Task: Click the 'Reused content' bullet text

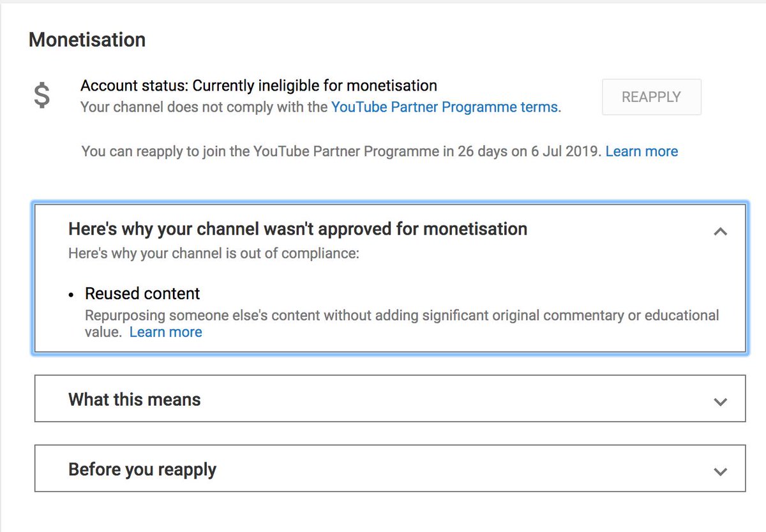Action: (142, 293)
